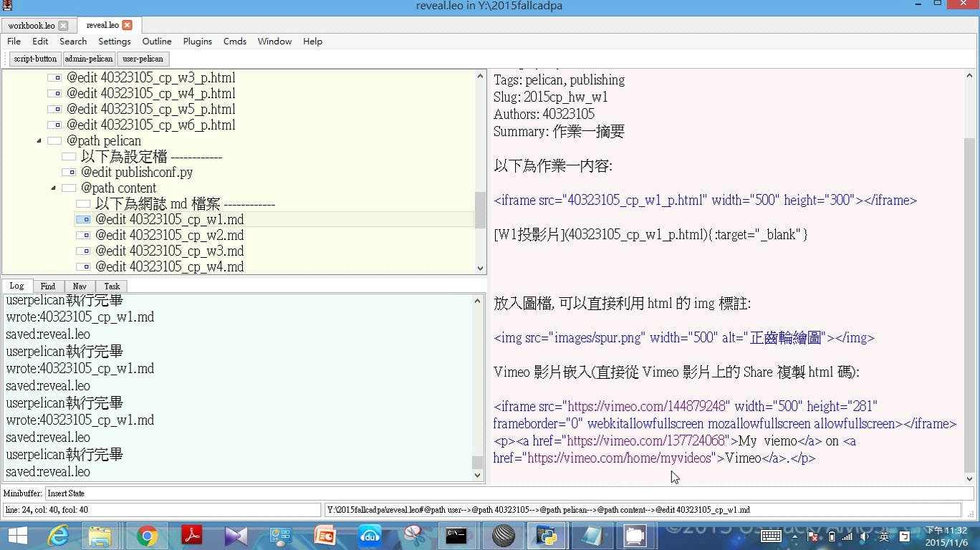The width and height of the screenshot is (980, 550).
Task: Select @edit 40323105_cp_w4_p.html node
Action: click(x=150, y=93)
